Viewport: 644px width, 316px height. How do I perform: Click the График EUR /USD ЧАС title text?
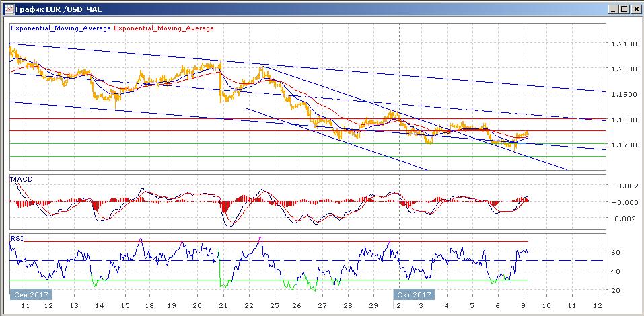[59, 9]
